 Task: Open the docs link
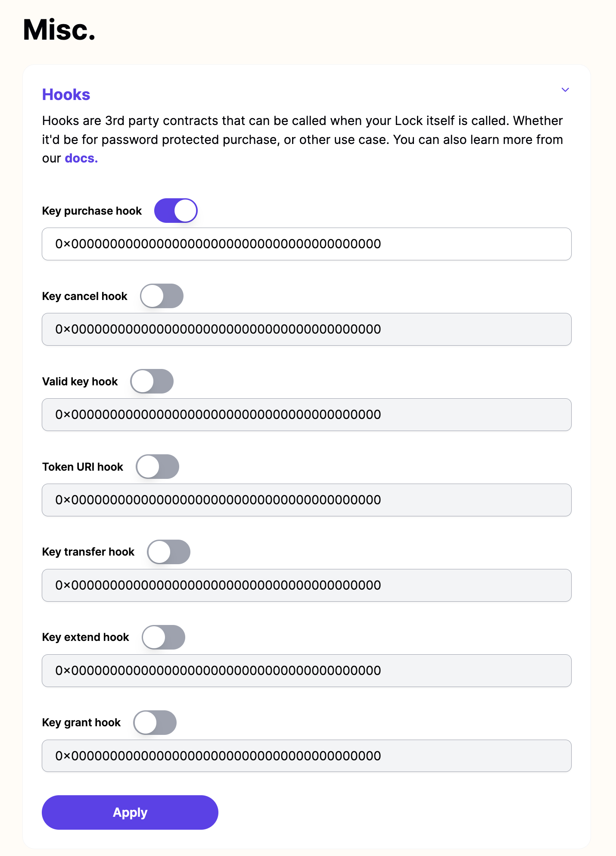pos(80,158)
